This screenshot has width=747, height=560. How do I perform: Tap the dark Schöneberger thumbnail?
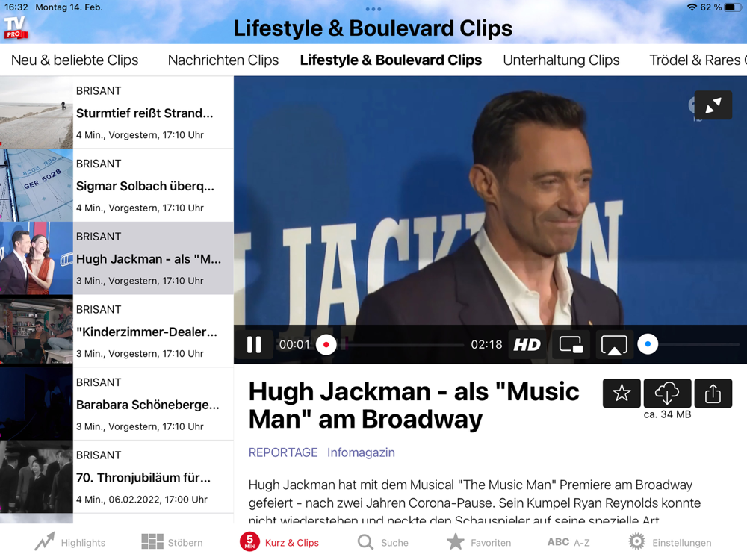click(x=36, y=404)
